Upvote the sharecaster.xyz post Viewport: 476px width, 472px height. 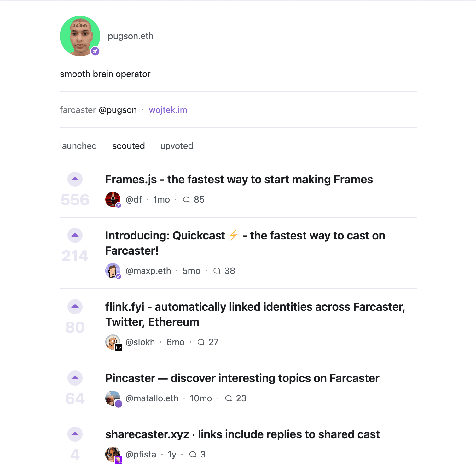tap(75, 434)
